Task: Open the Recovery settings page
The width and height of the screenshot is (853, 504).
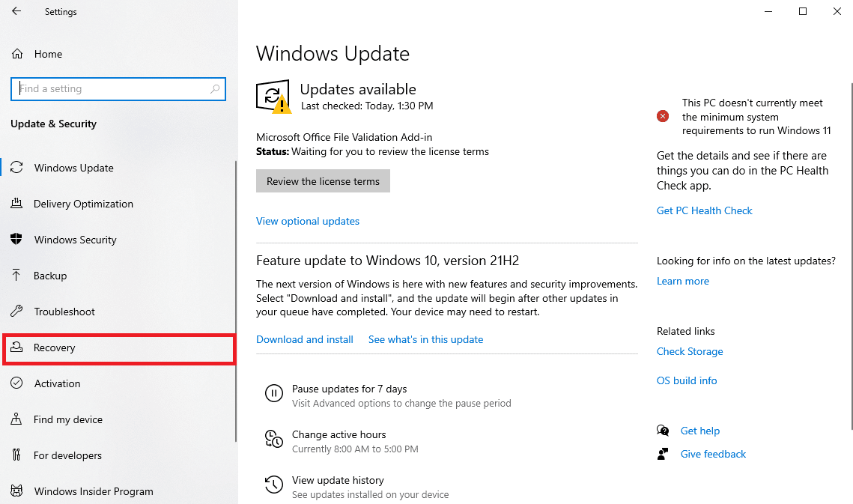Action: tap(55, 348)
